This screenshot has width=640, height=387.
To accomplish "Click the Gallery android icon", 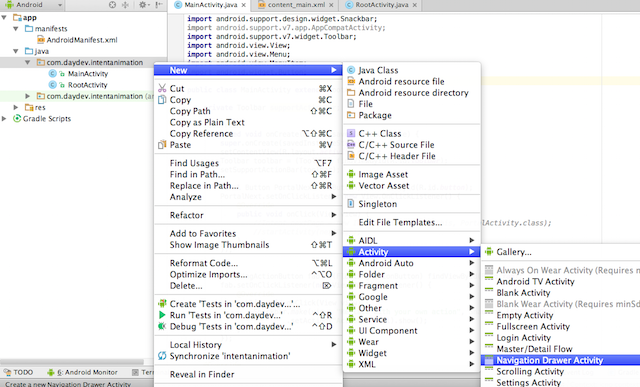I will pos(489,252).
